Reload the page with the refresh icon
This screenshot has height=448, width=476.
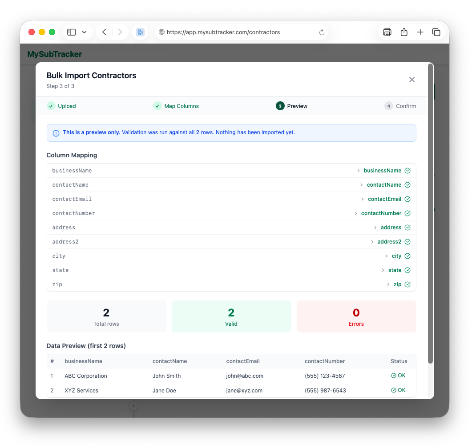click(x=322, y=32)
